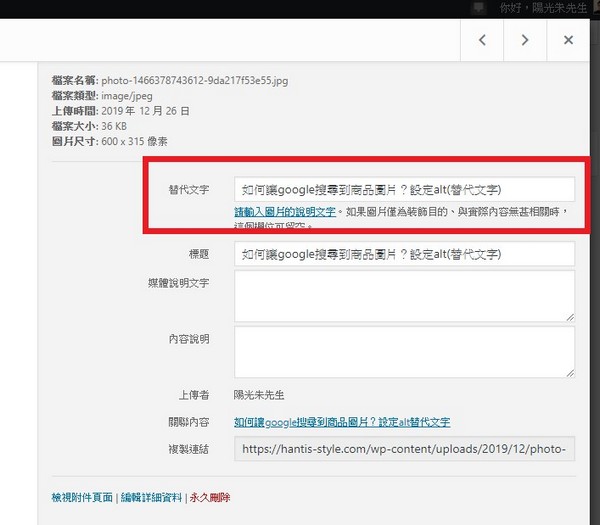Go to previous media item arrow
The width and height of the screenshot is (600, 525).
pos(482,40)
